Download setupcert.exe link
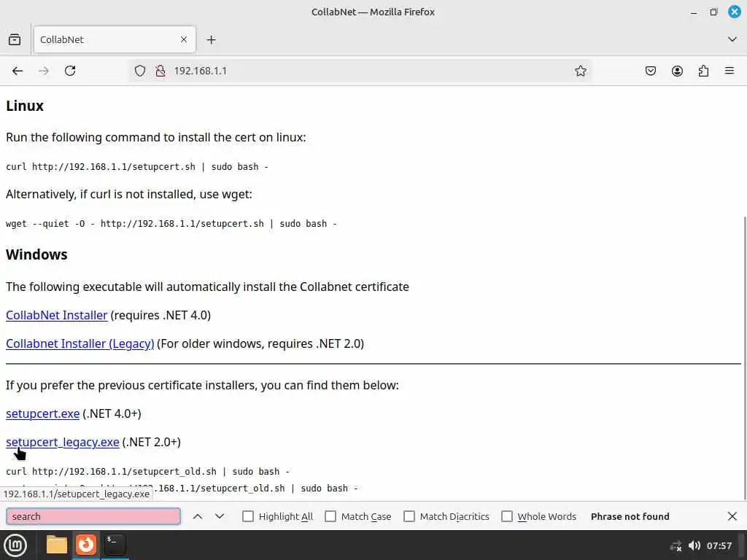747x560 pixels. pyautogui.click(x=43, y=414)
